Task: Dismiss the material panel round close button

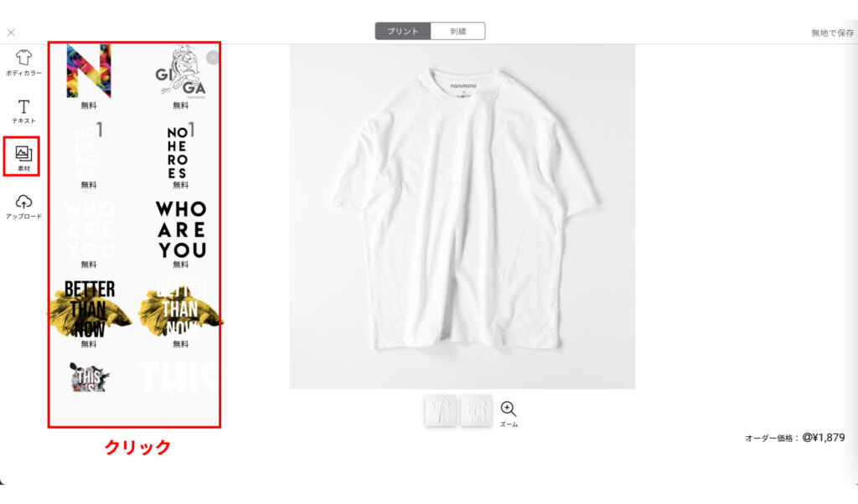Action: [212, 58]
